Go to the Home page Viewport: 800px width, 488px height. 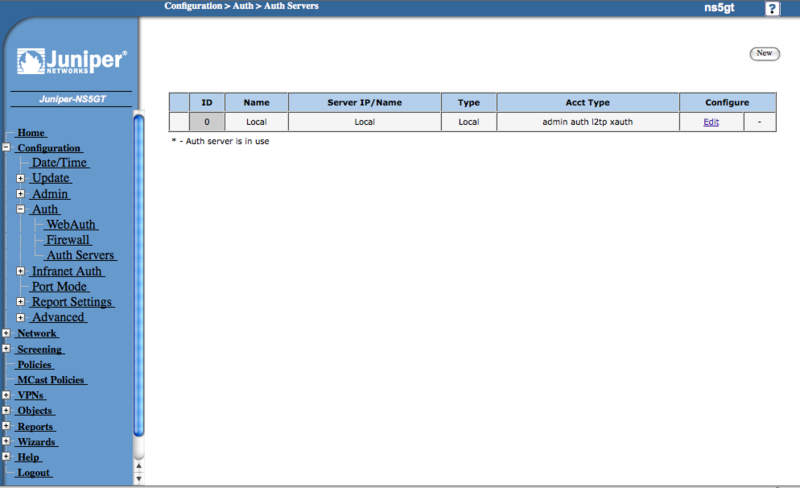click(x=31, y=133)
